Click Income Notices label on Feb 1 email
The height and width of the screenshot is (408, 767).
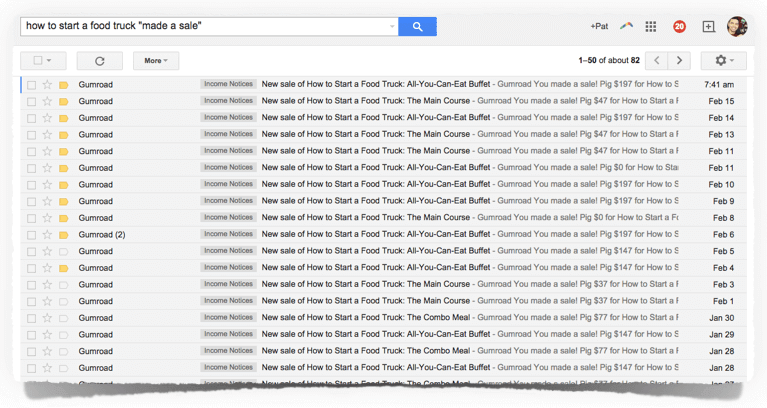coord(228,301)
